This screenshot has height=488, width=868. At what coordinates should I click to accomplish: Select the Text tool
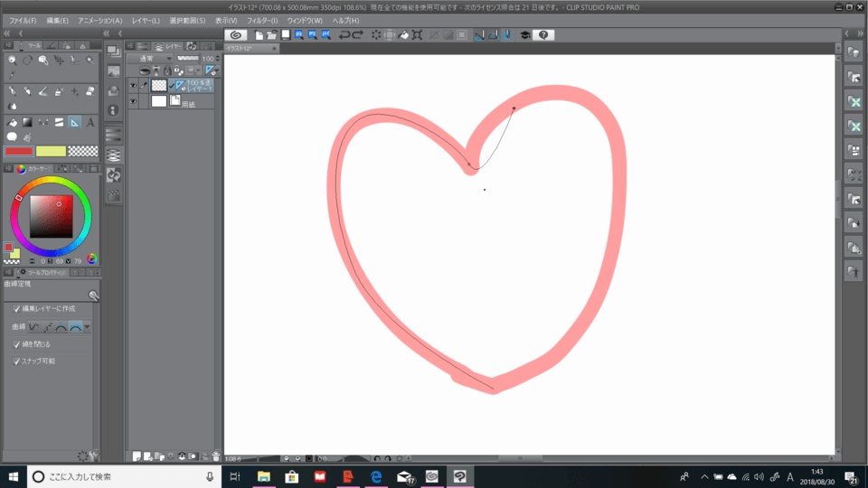click(90, 122)
